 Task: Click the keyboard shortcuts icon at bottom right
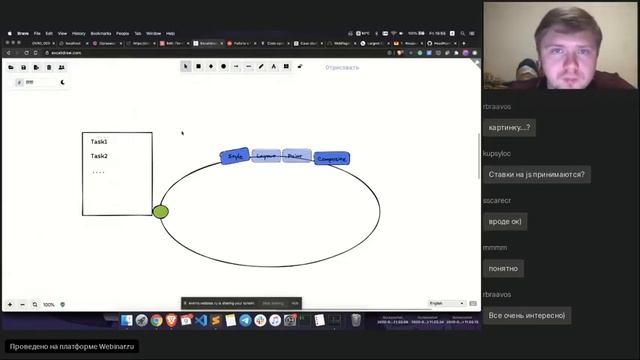click(473, 303)
